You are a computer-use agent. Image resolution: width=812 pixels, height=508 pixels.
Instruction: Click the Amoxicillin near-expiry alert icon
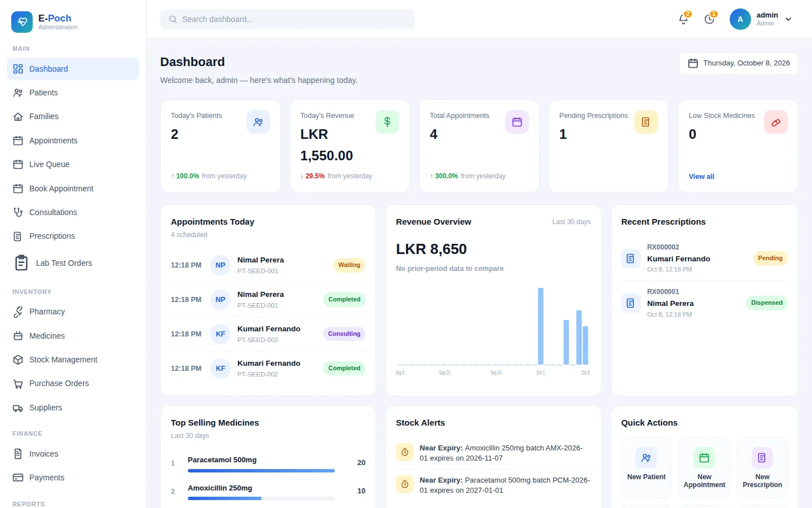pos(405,452)
